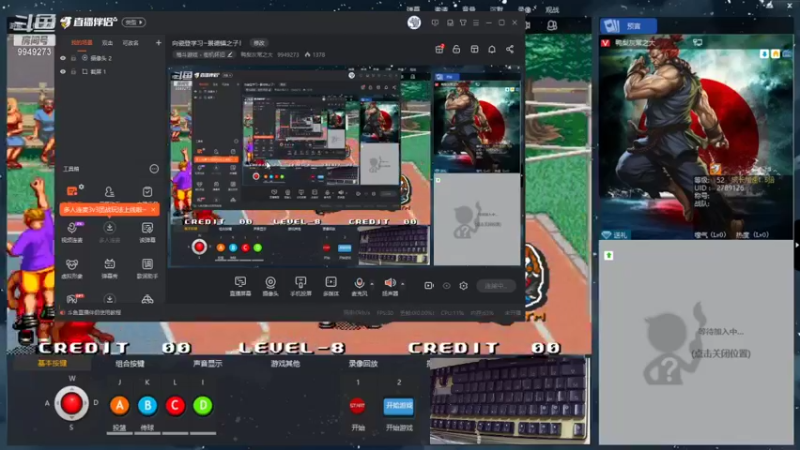
Task: Select 基本按键 tab in game window
Action: [52, 363]
